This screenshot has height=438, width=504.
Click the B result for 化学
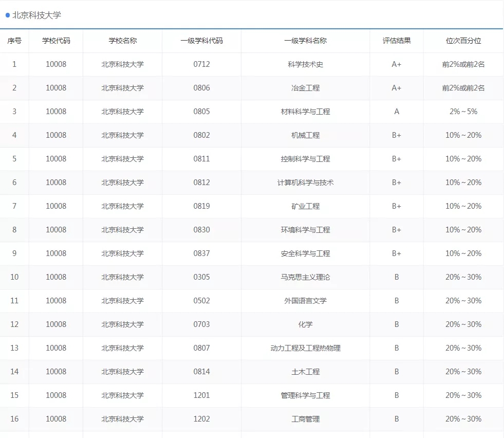[x=397, y=324]
